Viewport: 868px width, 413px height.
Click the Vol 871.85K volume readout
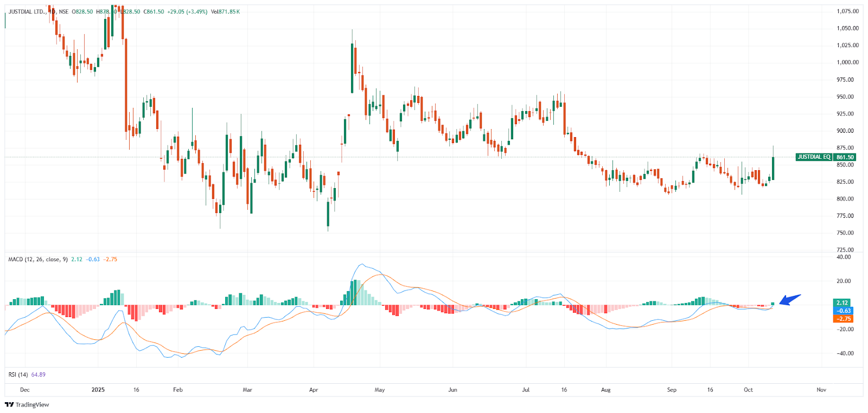(x=225, y=11)
